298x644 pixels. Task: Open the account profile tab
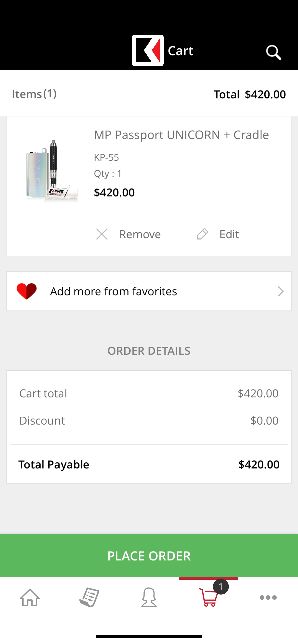[149, 597]
